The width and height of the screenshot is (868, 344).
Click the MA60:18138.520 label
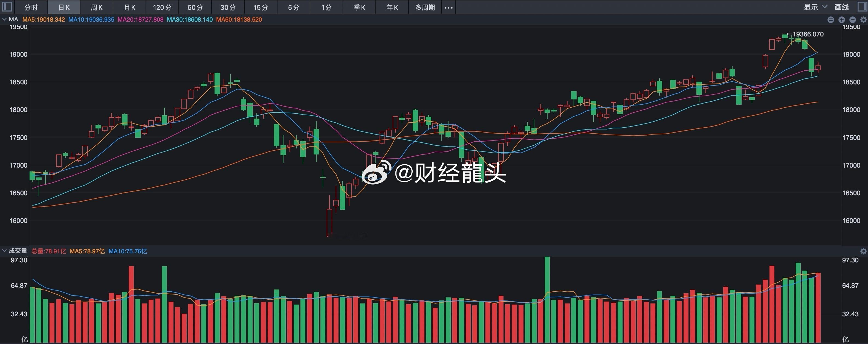tap(239, 19)
